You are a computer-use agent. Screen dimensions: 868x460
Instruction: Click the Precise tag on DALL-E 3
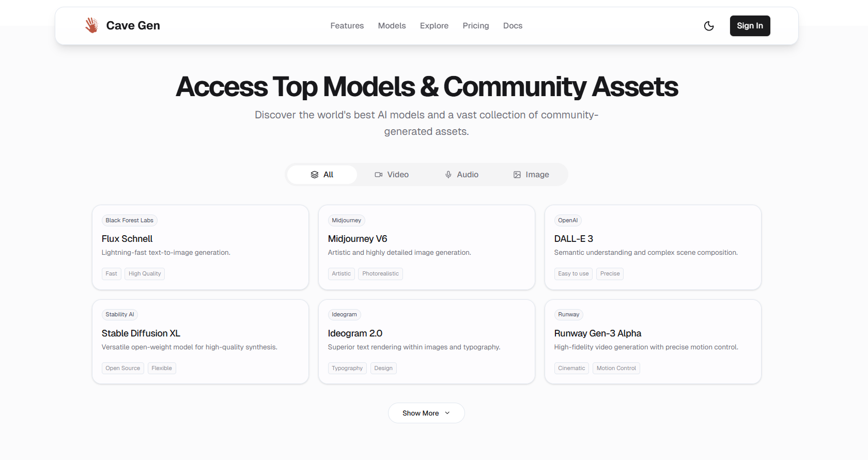coord(610,273)
